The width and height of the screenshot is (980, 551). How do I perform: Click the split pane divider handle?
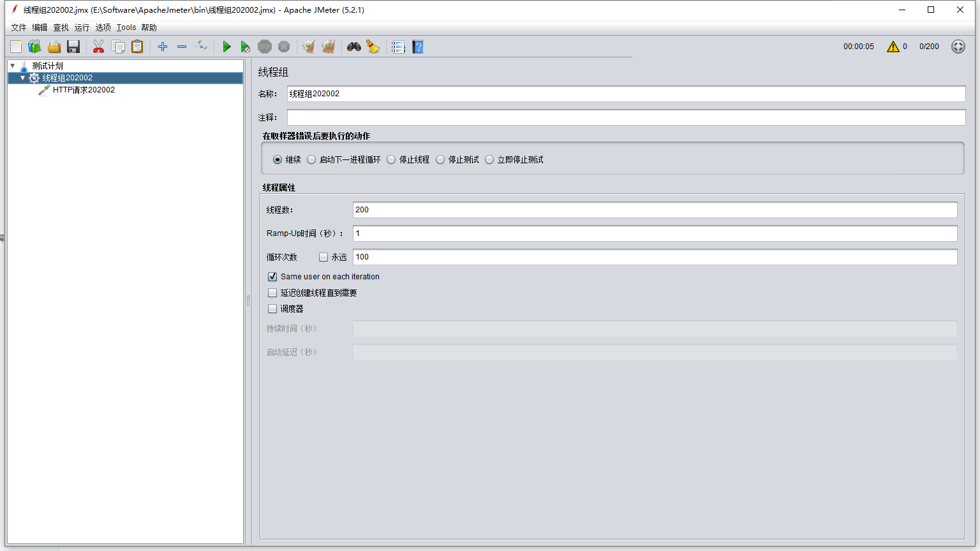[x=248, y=301]
